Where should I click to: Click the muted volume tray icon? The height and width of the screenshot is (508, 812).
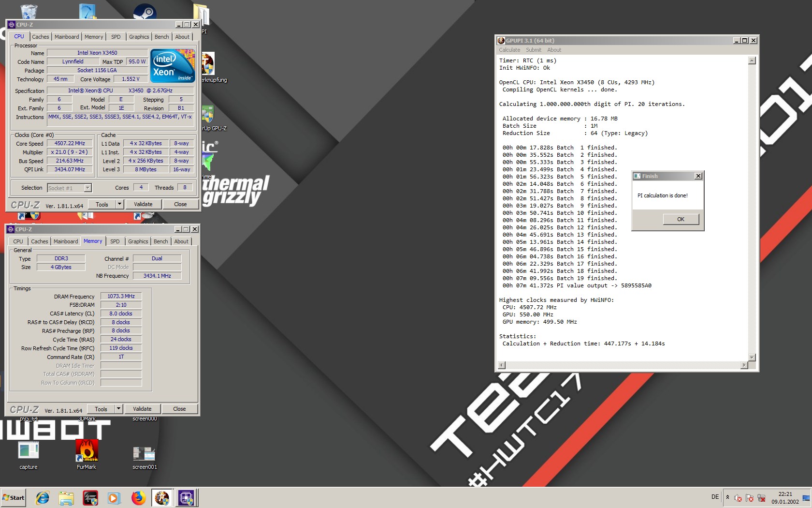pyautogui.click(x=738, y=498)
